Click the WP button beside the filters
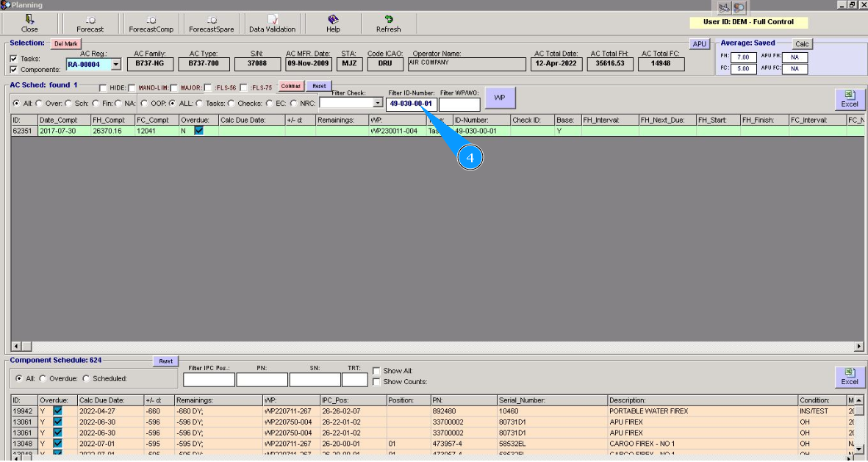This screenshot has height=462, width=868. coord(500,97)
